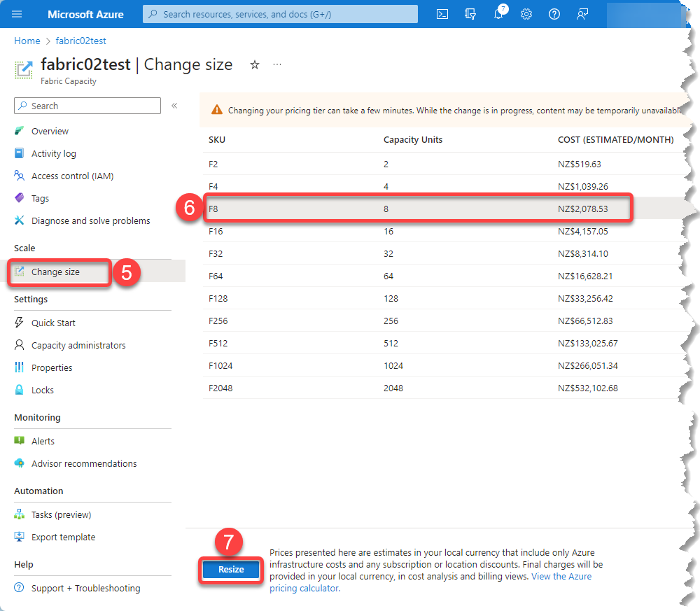Select the F128 SKU row
Screen dimensions: 700x611
point(443,298)
